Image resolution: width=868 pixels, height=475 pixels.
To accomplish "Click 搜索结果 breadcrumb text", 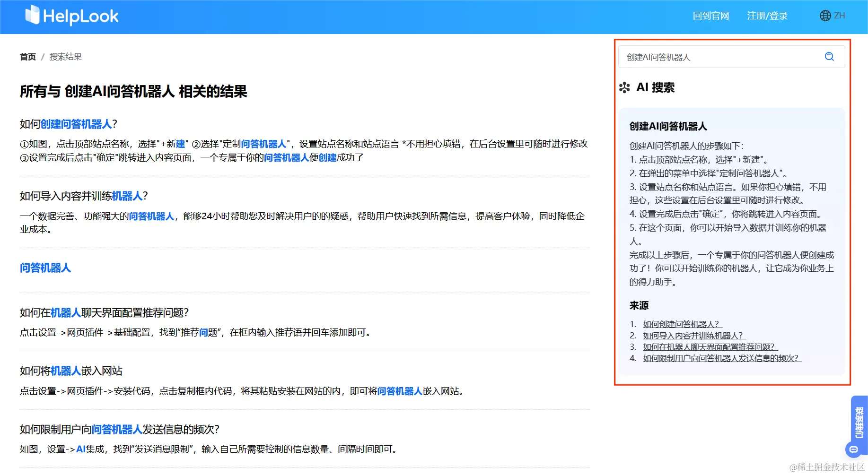I will (x=66, y=57).
